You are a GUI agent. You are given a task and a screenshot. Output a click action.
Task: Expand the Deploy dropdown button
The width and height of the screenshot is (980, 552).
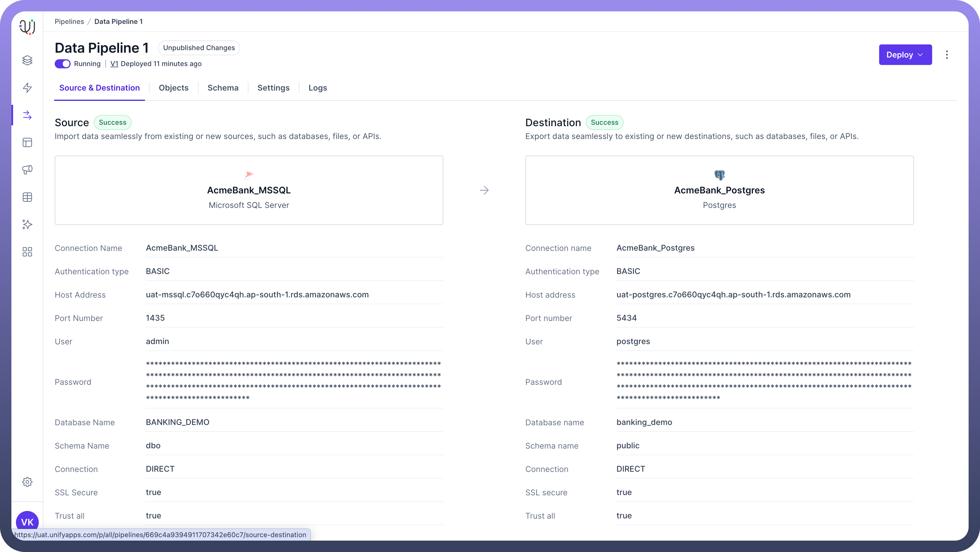pos(905,55)
